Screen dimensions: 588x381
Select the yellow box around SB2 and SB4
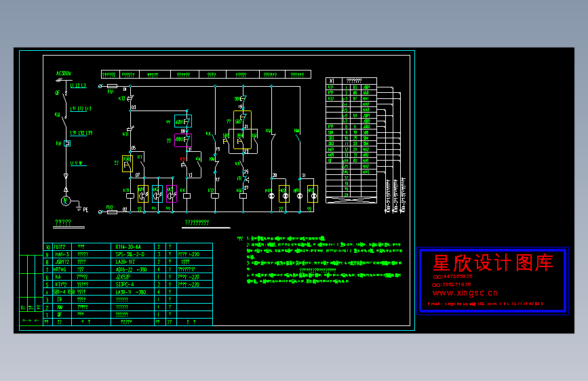point(242,129)
